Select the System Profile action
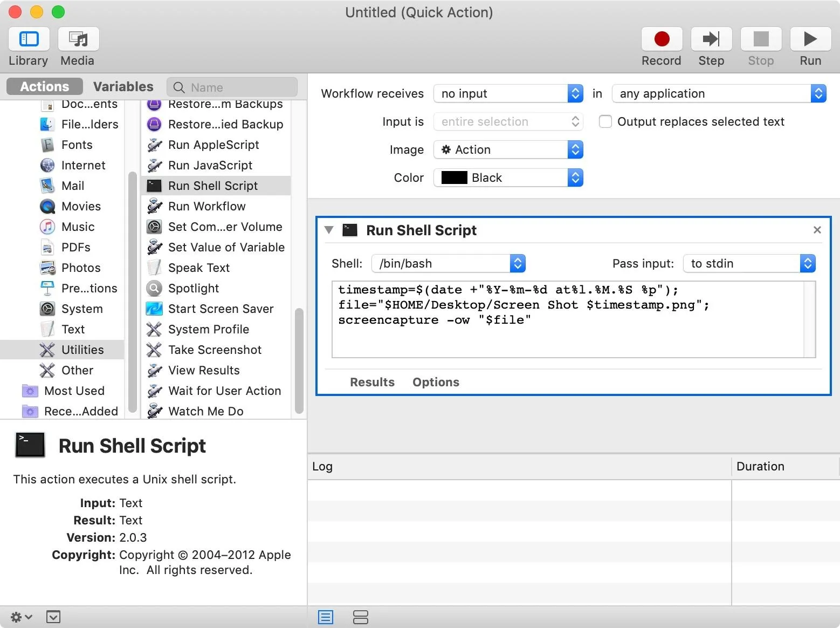Viewport: 840px width, 628px height. (216, 329)
